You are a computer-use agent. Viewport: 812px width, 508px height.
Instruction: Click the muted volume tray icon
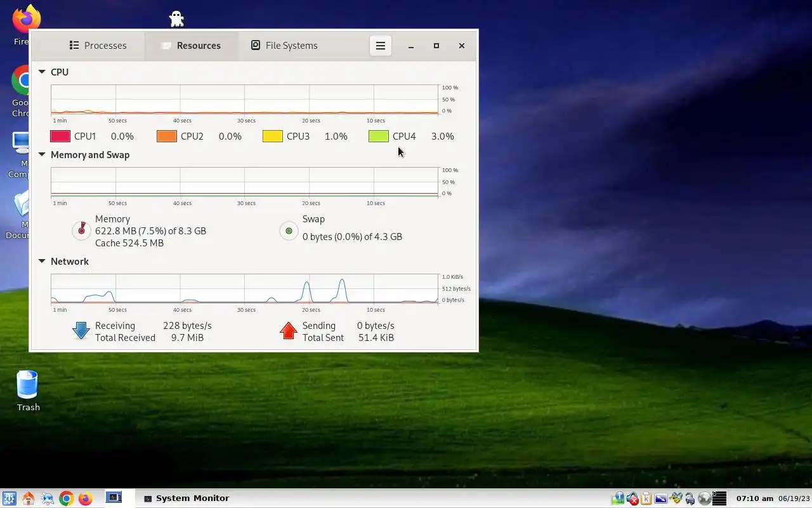632,498
